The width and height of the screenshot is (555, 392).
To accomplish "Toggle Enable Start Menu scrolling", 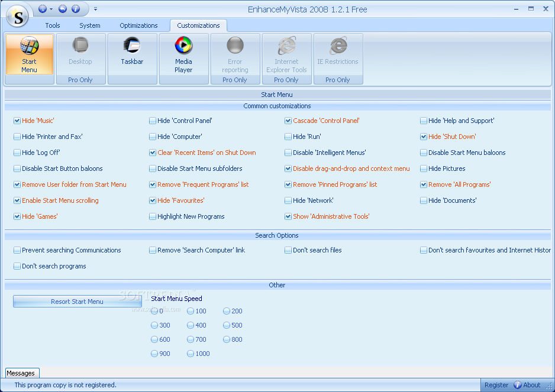I will (x=17, y=200).
